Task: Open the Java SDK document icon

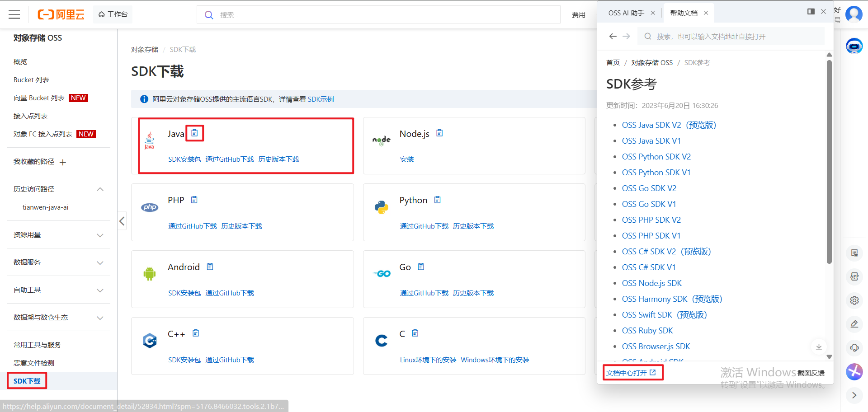Action: tap(194, 133)
